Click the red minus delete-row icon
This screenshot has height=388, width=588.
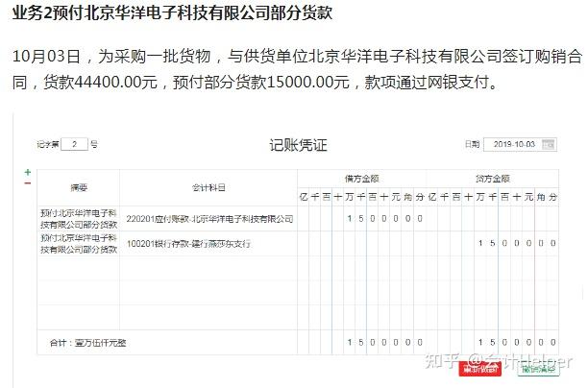click(x=27, y=182)
